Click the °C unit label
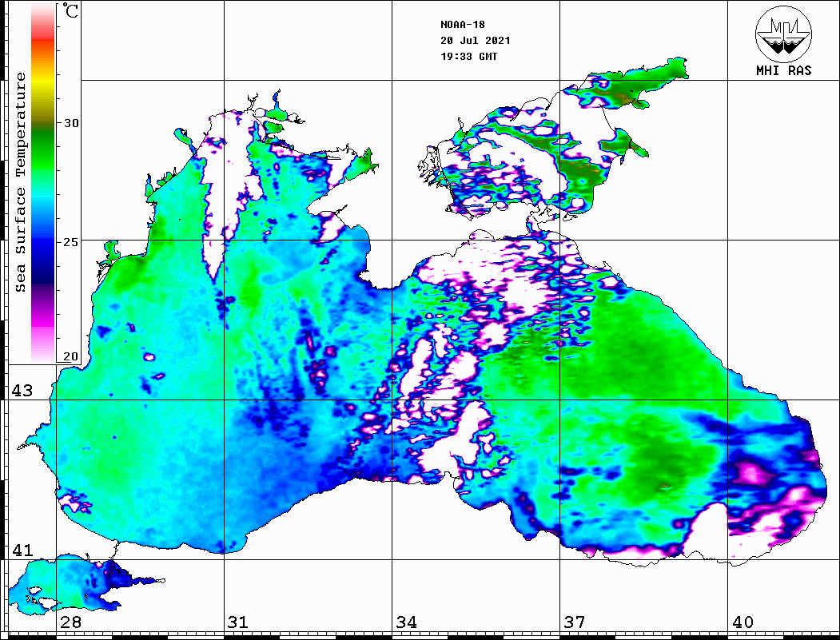The height and width of the screenshot is (640, 840). pos(70,10)
